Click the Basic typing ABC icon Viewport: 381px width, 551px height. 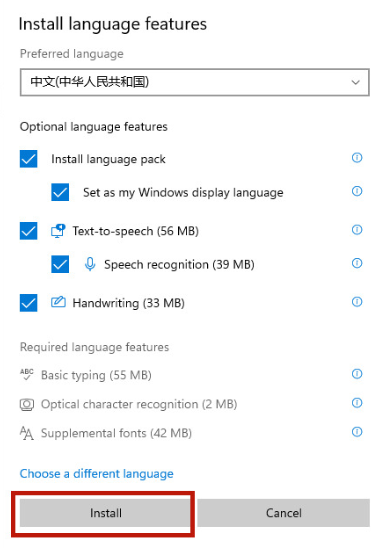27,374
